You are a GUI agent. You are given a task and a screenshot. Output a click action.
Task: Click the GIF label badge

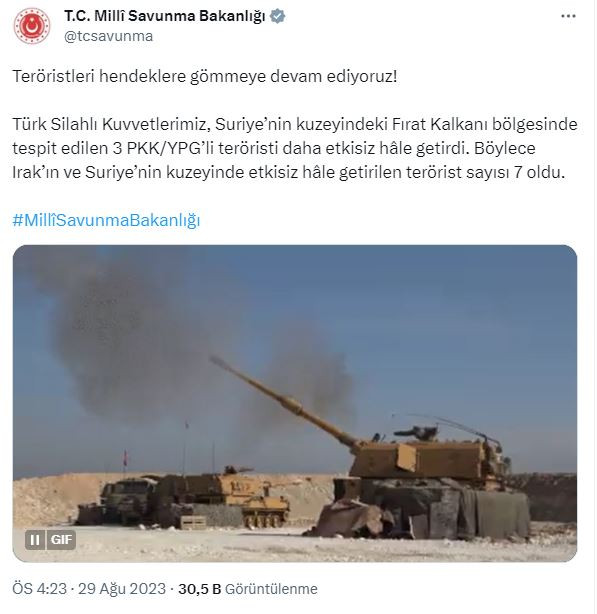(x=61, y=540)
